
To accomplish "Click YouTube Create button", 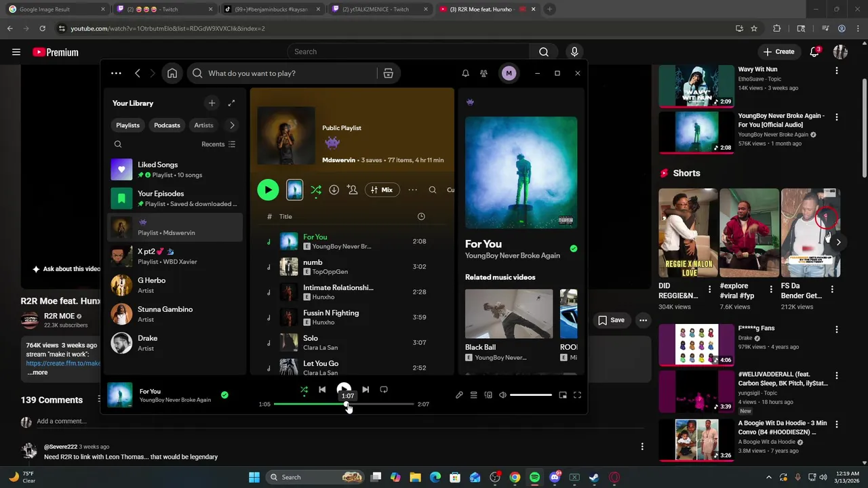I will point(778,52).
